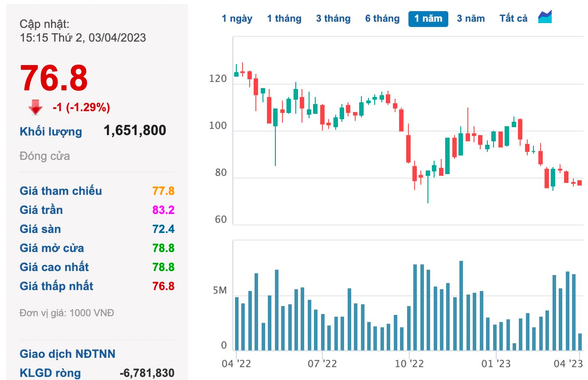The height and width of the screenshot is (380, 588).
Task: Click the update timestamp '15:15 Thứ 2, 03/04/2023'
Action: (83, 38)
